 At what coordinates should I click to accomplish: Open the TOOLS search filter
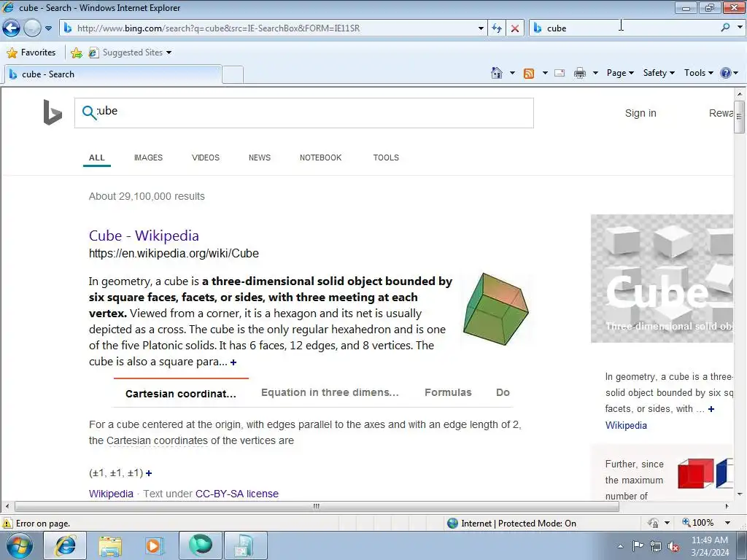(x=386, y=157)
